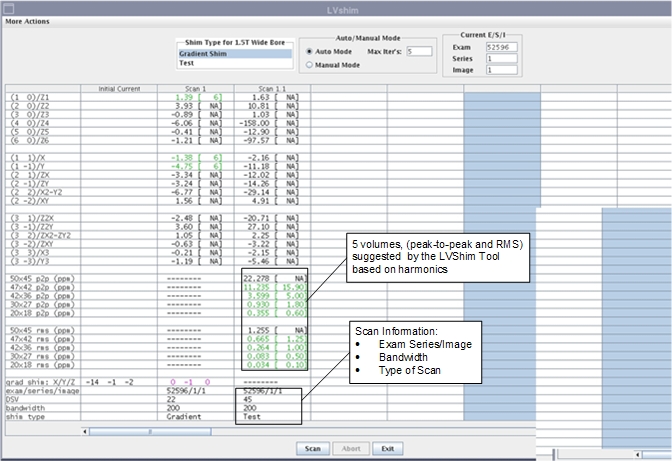Enable Auto Mode radio button
This screenshot has height=461, width=672.
tap(310, 51)
